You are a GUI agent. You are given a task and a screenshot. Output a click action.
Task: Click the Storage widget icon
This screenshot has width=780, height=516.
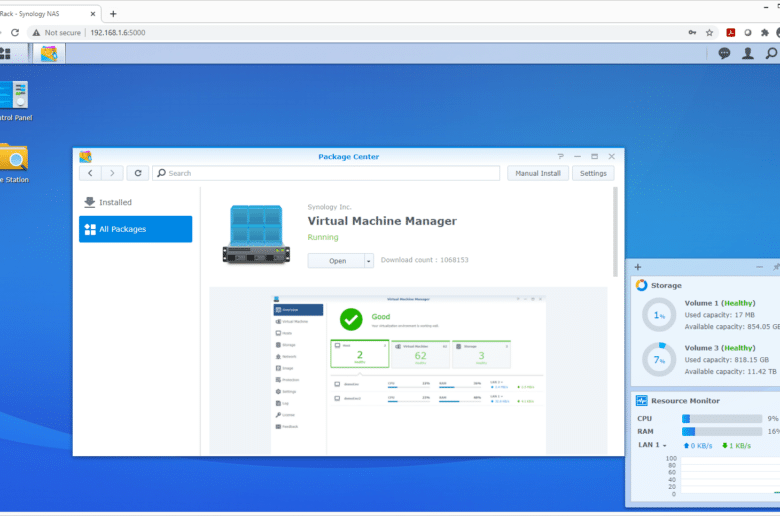pyautogui.click(x=642, y=285)
